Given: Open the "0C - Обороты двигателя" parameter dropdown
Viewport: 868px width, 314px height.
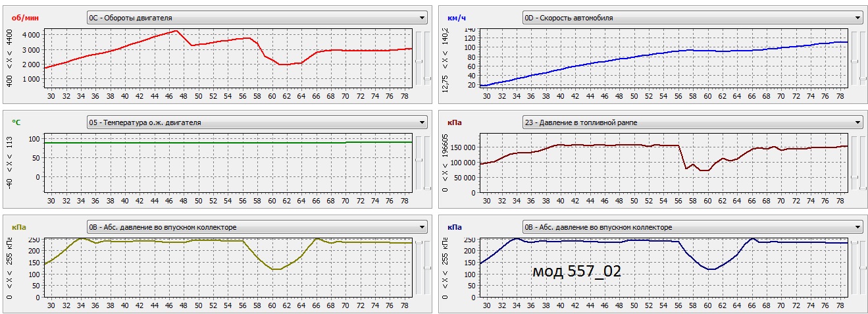Looking at the screenshot, I should tap(257, 18).
